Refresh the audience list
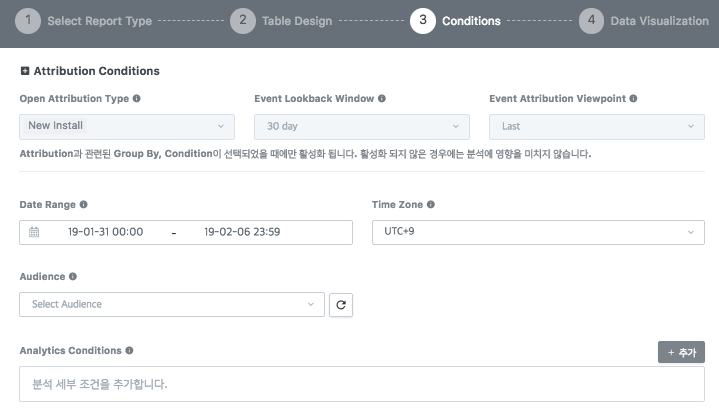The width and height of the screenshot is (719, 417). tap(341, 305)
